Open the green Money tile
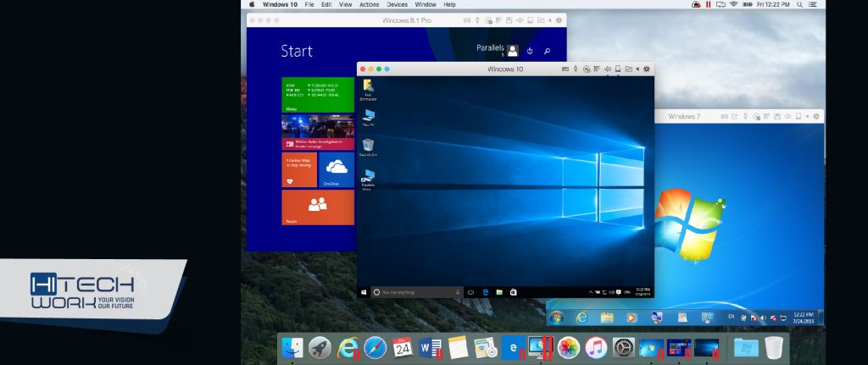The height and width of the screenshot is (365, 868). click(318, 95)
